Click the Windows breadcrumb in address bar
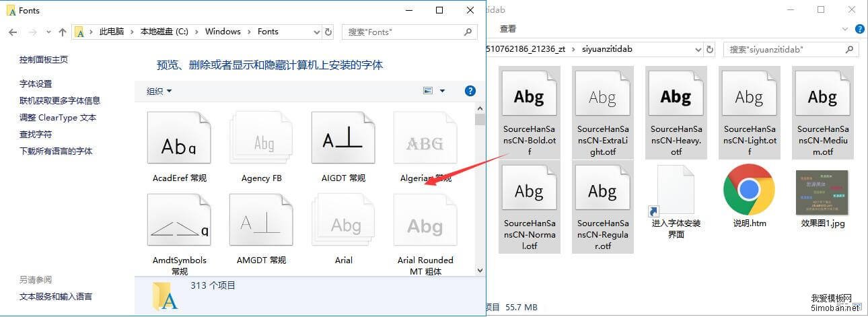This screenshot has width=868, height=317. 223,32
